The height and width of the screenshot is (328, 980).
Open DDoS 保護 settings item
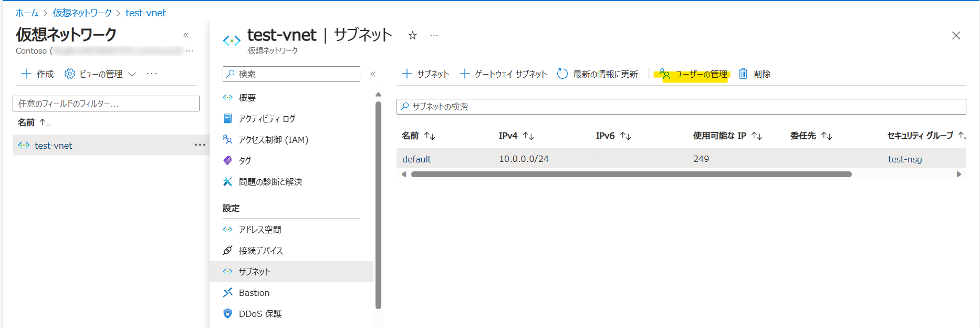point(260,314)
